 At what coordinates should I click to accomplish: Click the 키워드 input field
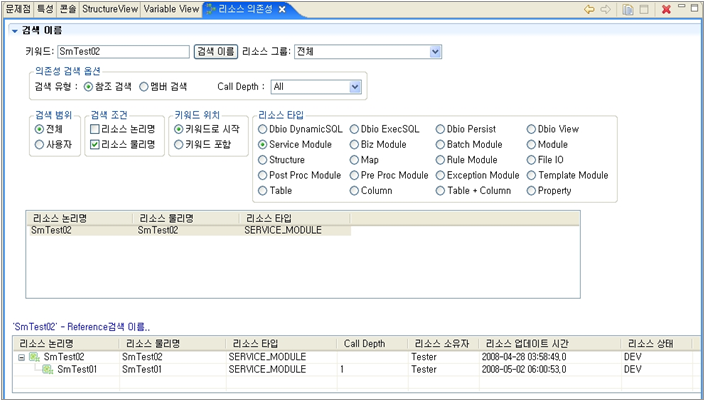click(122, 51)
